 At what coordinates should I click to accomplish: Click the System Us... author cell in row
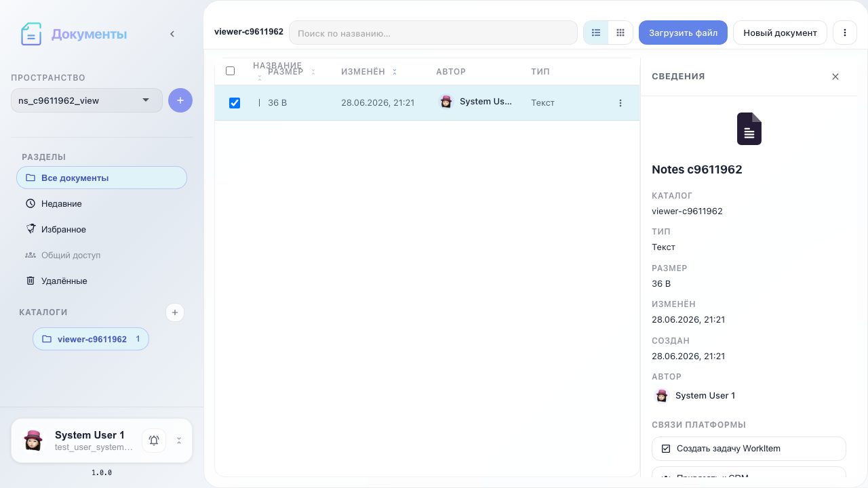click(476, 102)
